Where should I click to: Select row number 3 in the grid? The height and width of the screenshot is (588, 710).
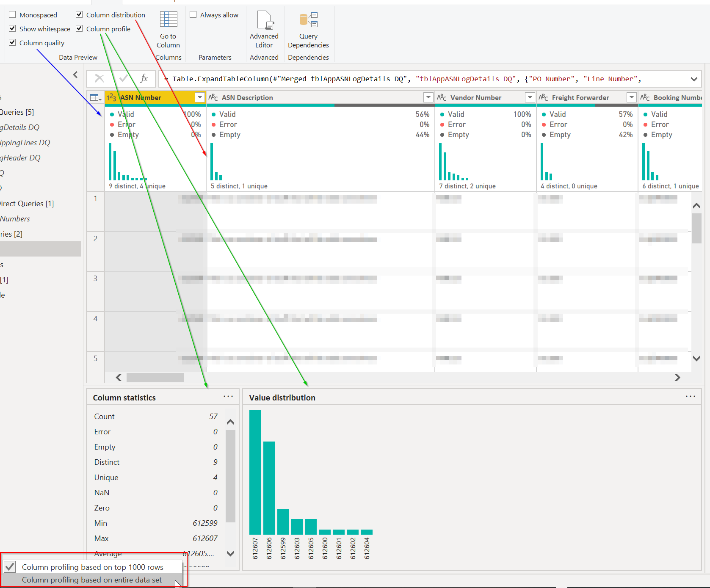click(96, 279)
